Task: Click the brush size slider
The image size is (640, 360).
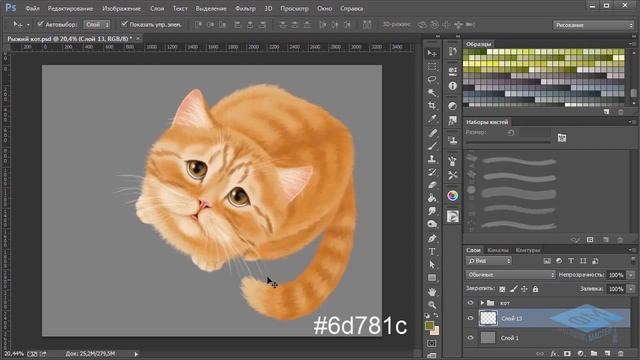Action: pos(508,142)
